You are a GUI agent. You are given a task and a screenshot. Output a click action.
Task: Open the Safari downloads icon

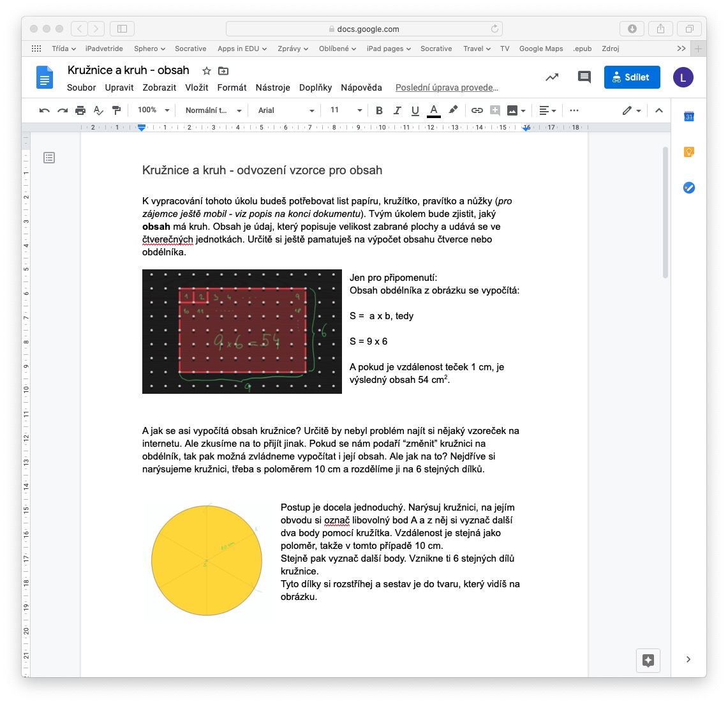(x=632, y=29)
